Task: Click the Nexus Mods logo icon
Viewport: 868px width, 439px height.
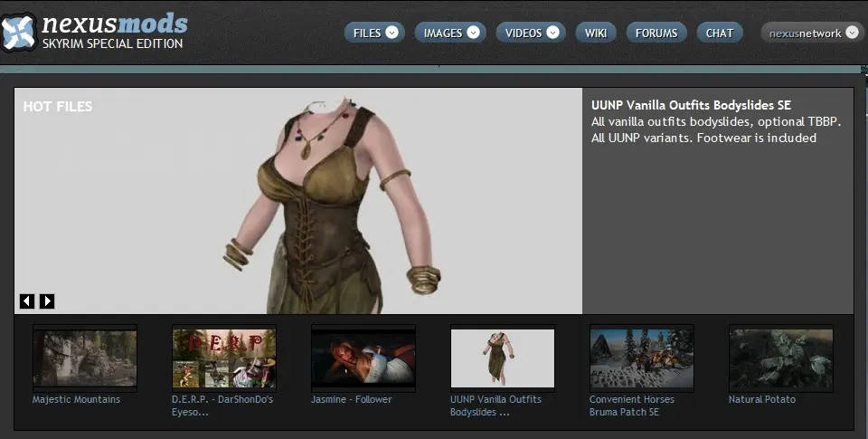Action: coord(19,33)
